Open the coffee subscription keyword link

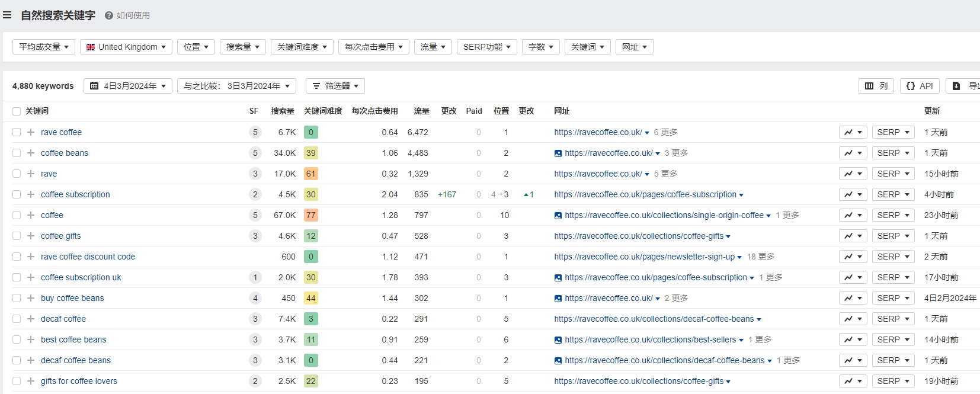(75, 194)
